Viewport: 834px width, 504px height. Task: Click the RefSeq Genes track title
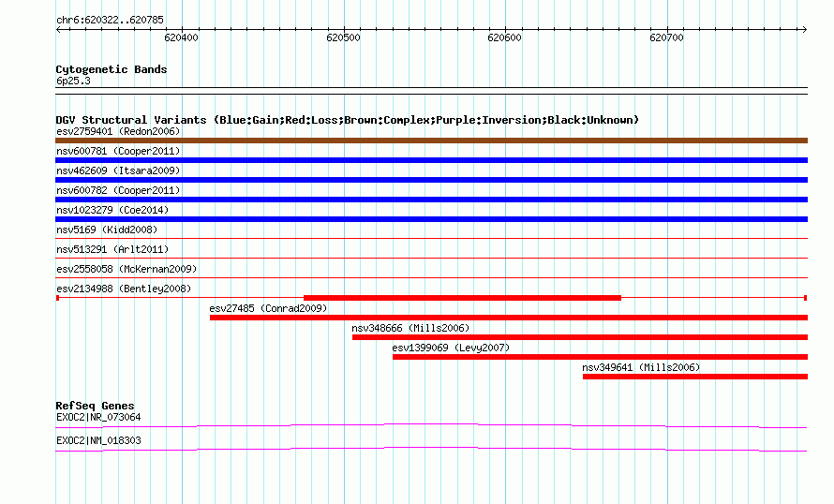click(x=95, y=406)
